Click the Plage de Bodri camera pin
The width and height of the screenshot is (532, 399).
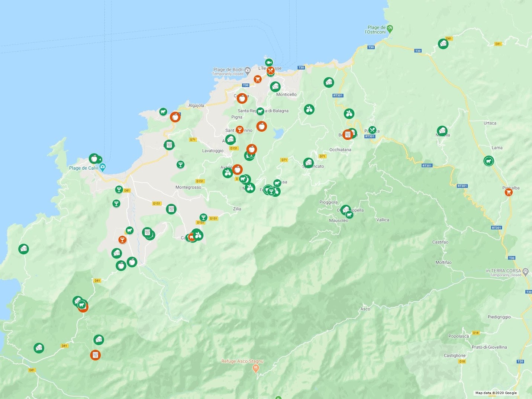(x=248, y=70)
